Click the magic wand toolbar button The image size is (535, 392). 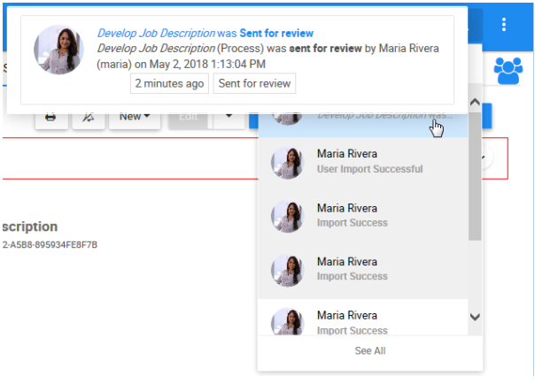pos(89,118)
